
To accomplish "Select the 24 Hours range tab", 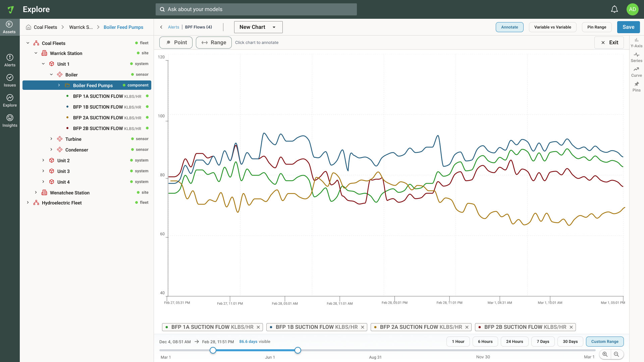I will click(x=515, y=342).
